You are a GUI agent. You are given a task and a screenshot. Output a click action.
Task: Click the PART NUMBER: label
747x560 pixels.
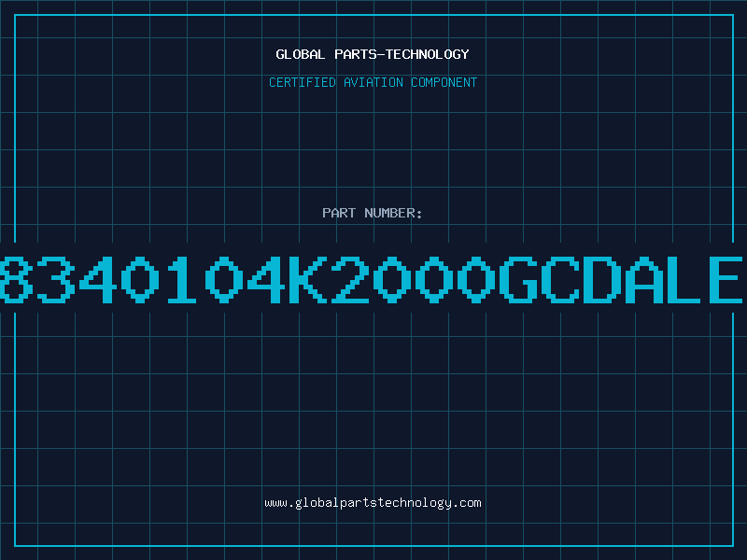[373, 213]
